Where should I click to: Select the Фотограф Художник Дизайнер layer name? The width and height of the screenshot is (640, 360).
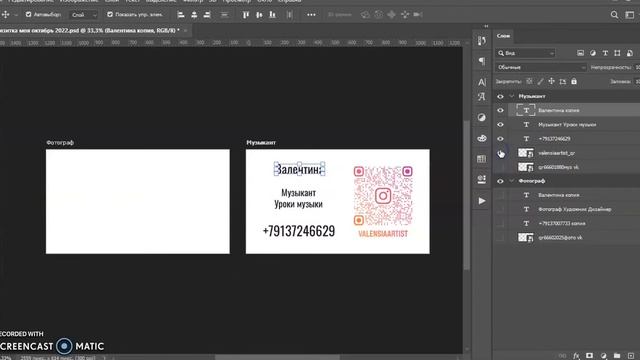[575, 209]
